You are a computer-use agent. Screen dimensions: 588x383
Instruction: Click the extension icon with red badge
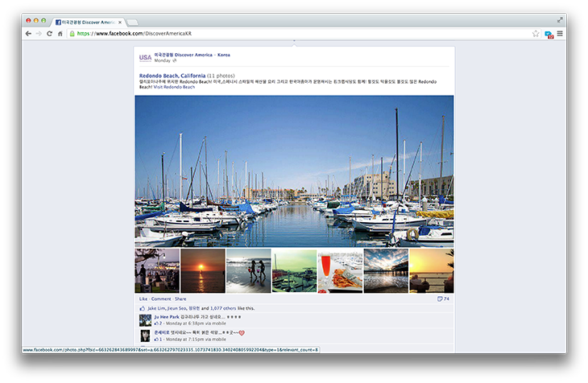(549, 35)
